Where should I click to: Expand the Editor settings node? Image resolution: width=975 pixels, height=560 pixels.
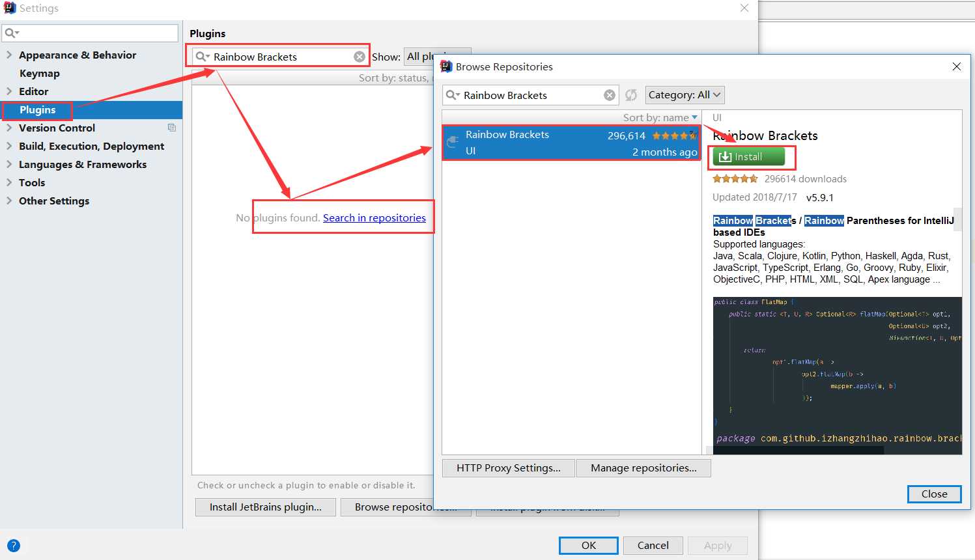[9, 91]
